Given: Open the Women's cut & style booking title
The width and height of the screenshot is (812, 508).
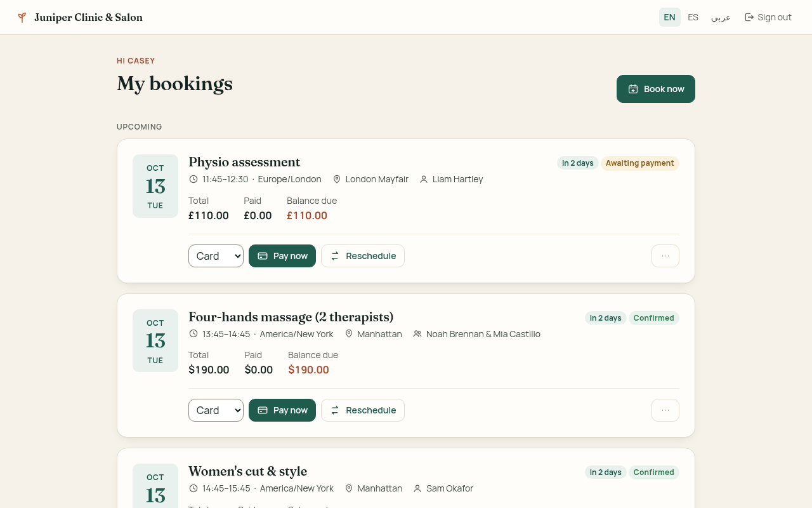Looking at the screenshot, I should (x=247, y=471).
